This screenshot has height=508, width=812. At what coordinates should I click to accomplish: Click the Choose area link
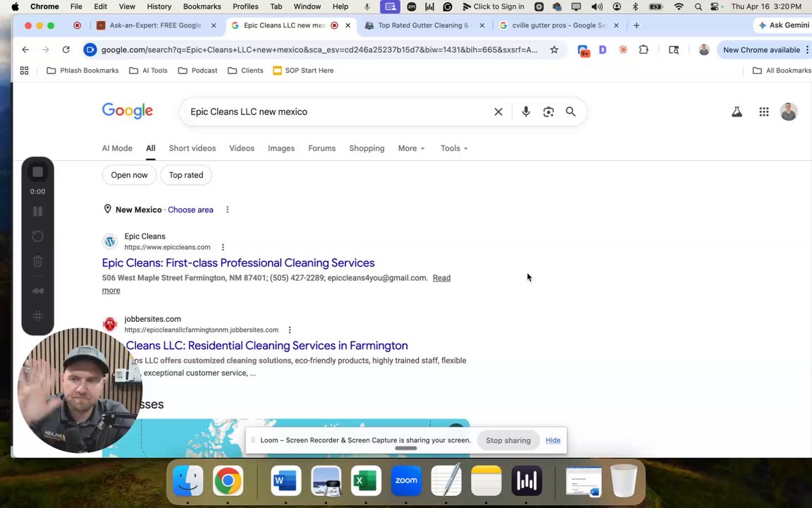190,210
